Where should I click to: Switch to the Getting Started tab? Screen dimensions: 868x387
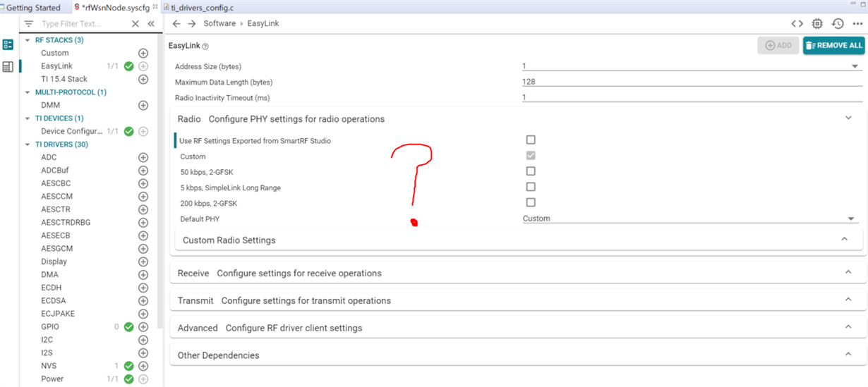(x=32, y=8)
